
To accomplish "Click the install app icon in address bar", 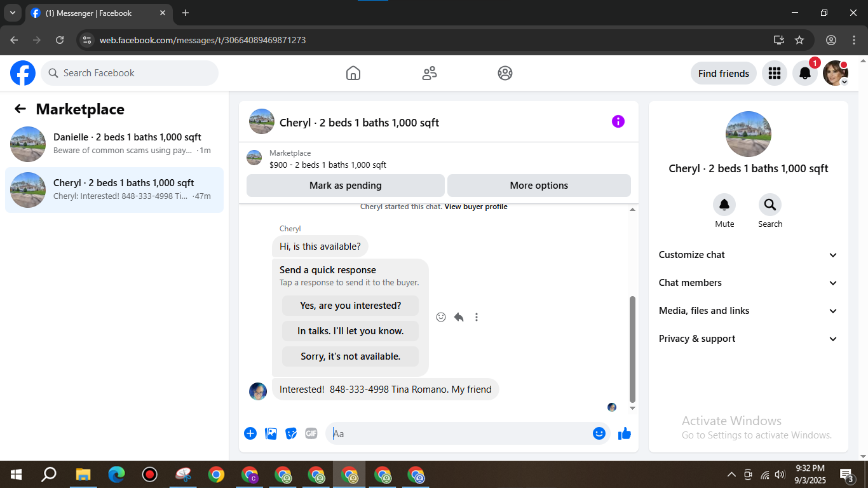I will (779, 40).
